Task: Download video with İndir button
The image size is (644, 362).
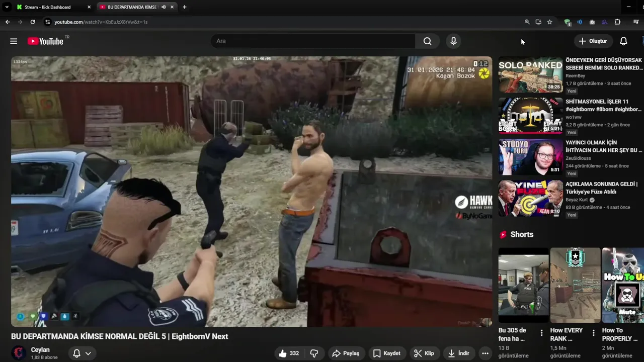Action: (458, 353)
